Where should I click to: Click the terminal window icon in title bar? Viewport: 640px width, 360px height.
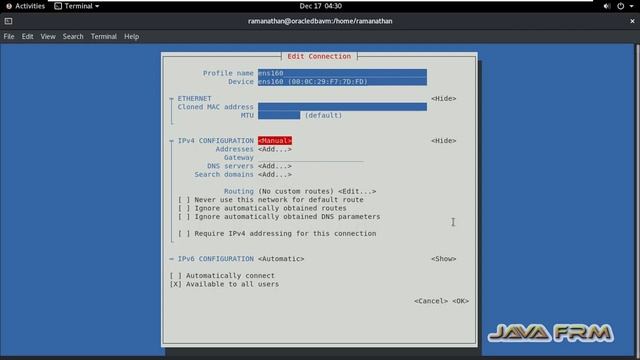pyautogui.click(x=8, y=21)
